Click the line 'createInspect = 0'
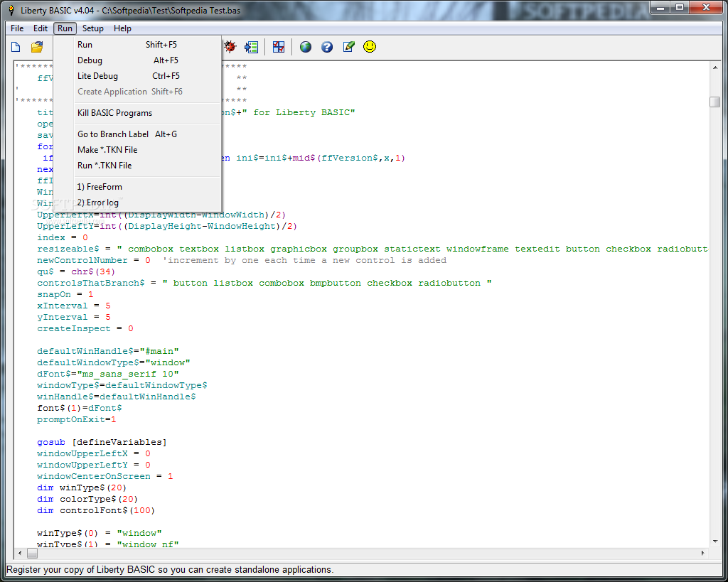Image resolution: width=728 pixels, height=582 pixels. (x=85, y=328)
